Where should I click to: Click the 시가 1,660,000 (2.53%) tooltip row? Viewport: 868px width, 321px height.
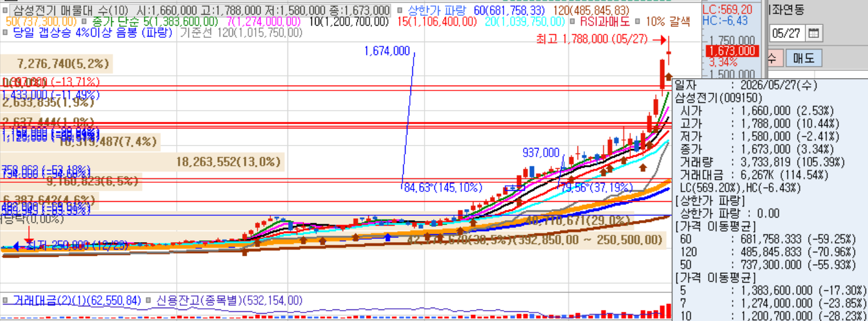pyautogui.click(x=758, y=111)
